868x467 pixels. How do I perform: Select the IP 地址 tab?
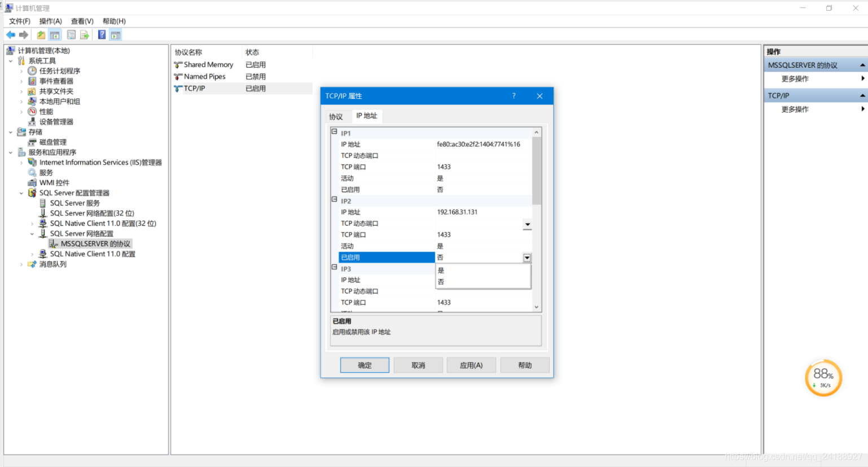coord(367,116)
